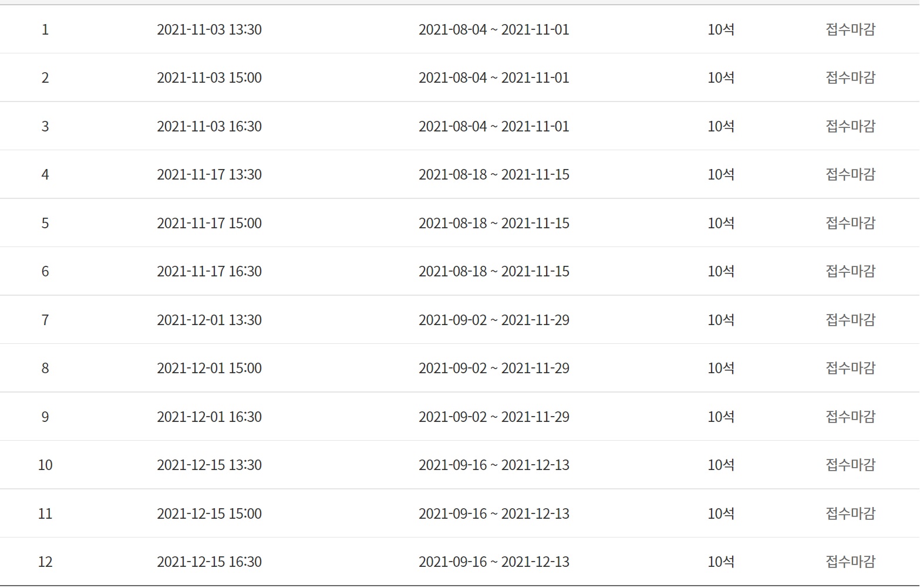Select row number 12 cell

tap(45, 562)
